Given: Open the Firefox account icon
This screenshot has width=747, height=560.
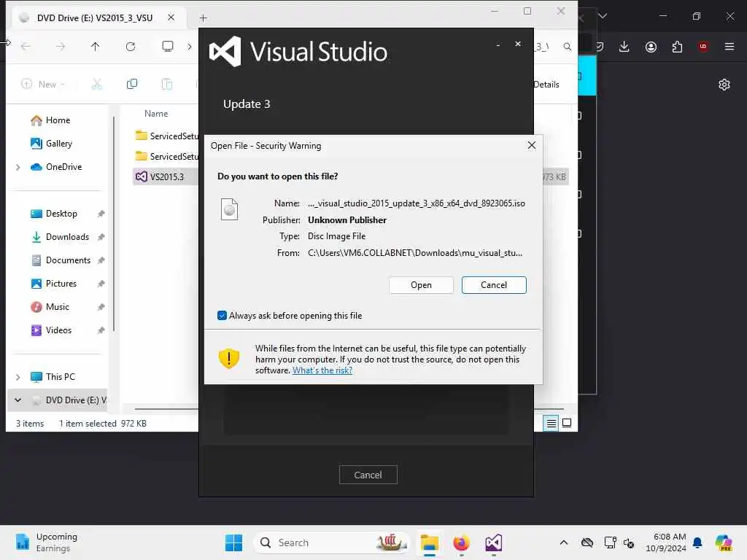Looking at the screenshot, I should 651,47.
